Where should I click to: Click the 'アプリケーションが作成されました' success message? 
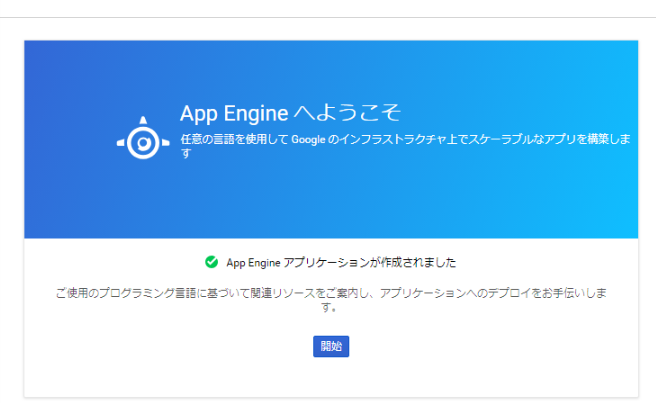coord(341,262)
